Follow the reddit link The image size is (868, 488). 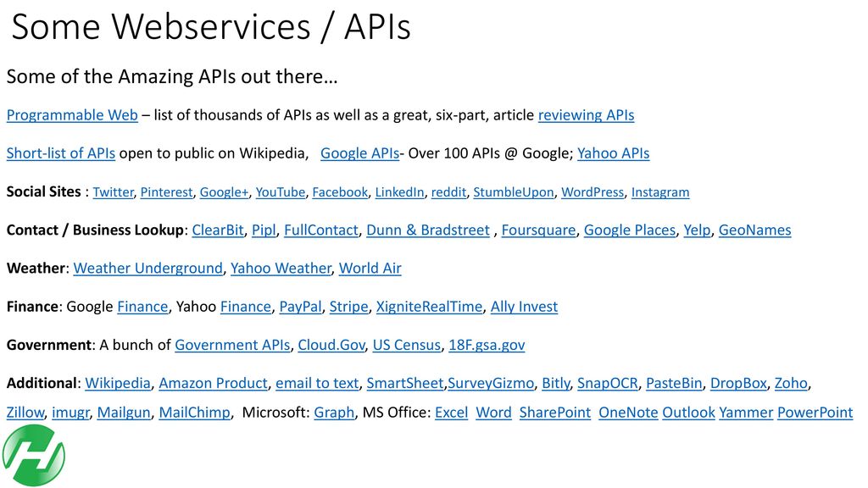tap(449, 192)
